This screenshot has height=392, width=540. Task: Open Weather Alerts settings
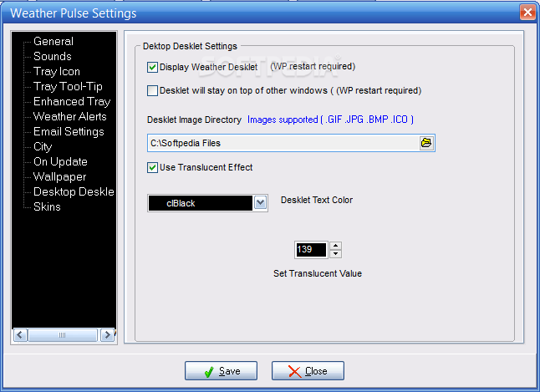(70, 116)
